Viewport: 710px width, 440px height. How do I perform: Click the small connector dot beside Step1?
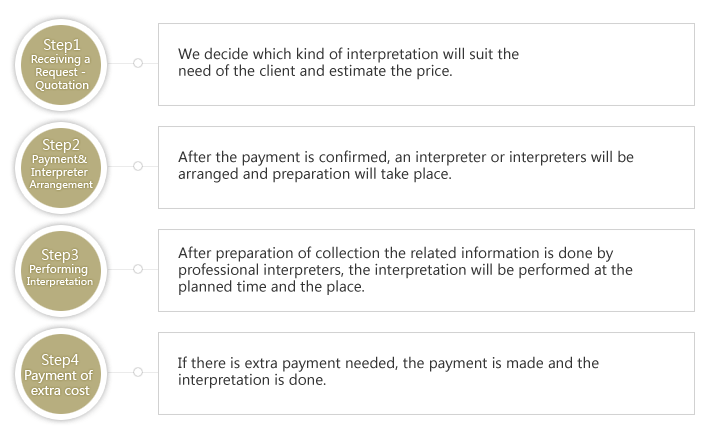[138, 63]
